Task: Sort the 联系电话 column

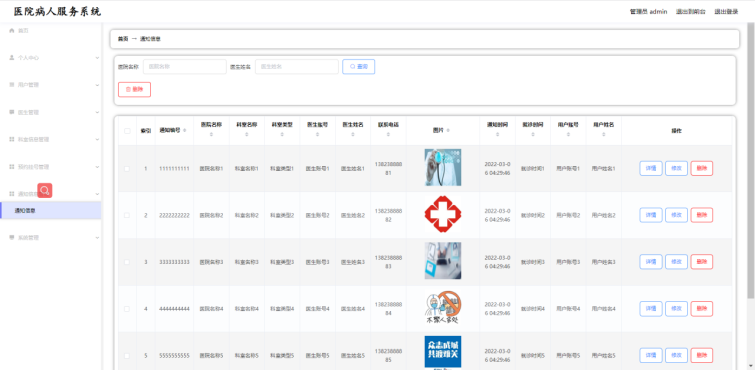Action: pos(388,135)
